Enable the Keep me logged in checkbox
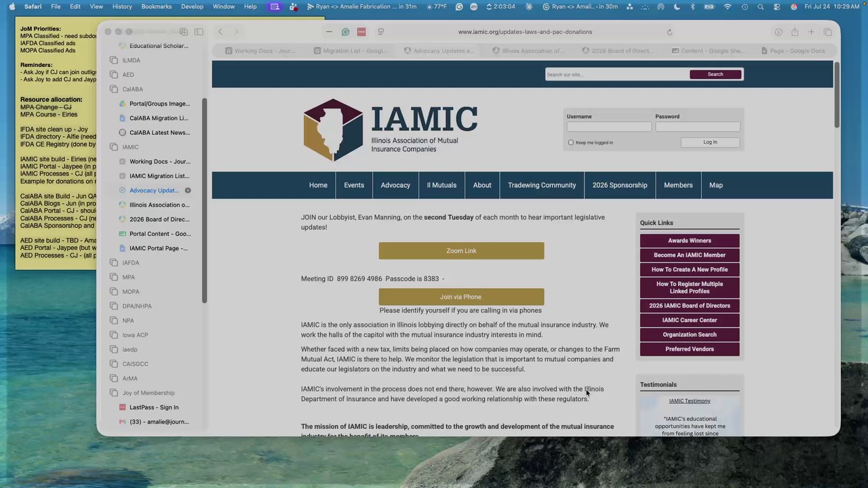Screen dimensions: 868x488 (571, 142)
